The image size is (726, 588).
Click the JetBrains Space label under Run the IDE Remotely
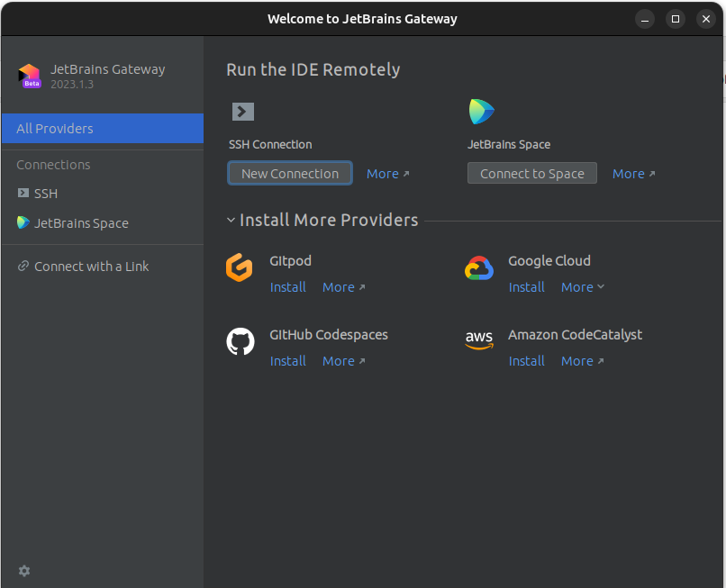(509, 144)
